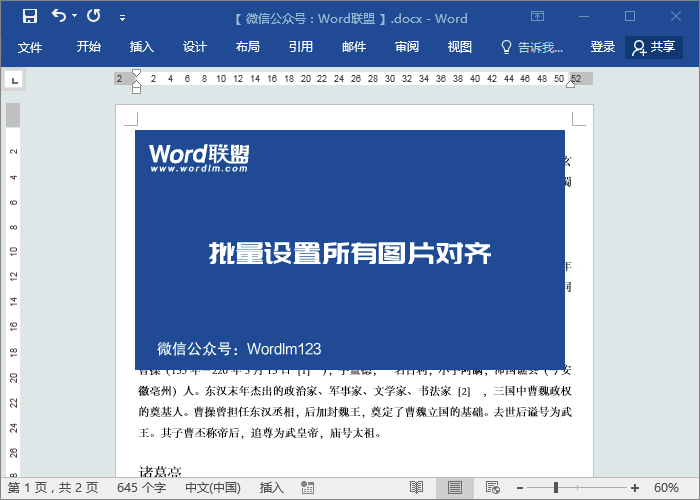Click the language indicator 中文(中国)
Screen dimensions: 700x500
tap(213, 488)
